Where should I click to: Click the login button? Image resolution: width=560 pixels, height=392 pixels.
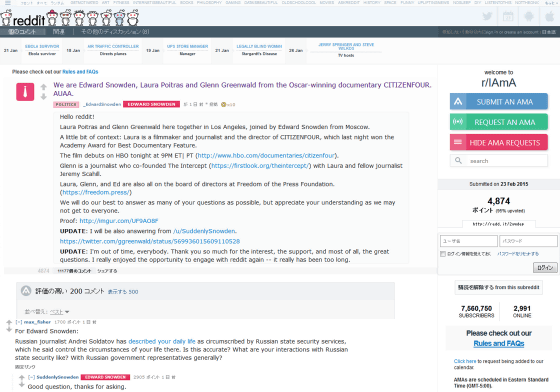tap(545, 267)
